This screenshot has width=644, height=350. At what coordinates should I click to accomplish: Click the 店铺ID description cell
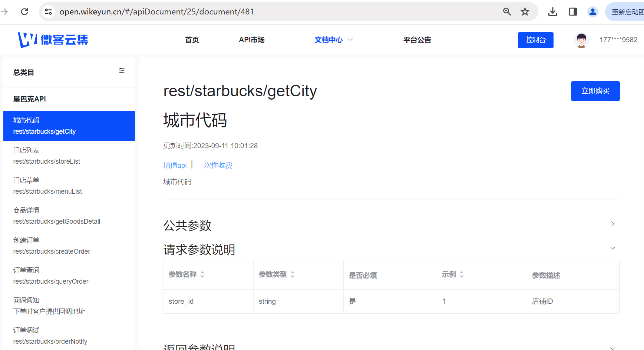pyautogui.click(x=573, y=301)
